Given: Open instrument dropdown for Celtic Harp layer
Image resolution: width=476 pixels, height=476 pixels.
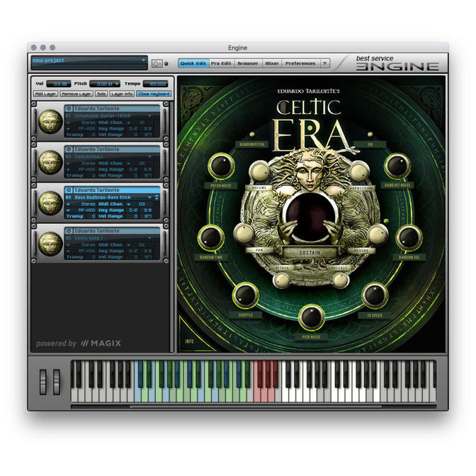Looking at the screenshot, I should (149, 238).
